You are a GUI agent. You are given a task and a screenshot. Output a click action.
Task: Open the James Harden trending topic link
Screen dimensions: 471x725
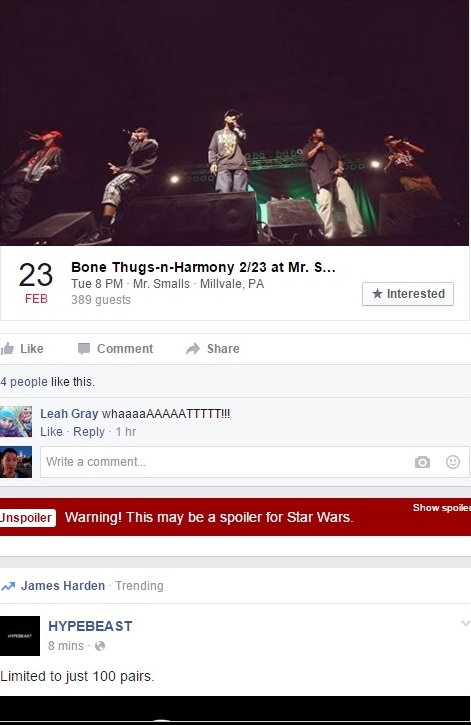(x=63, y=586)
